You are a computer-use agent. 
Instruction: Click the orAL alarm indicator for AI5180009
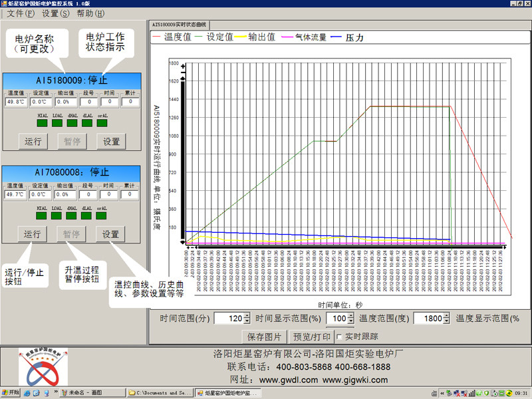click(x=102, y=122)
